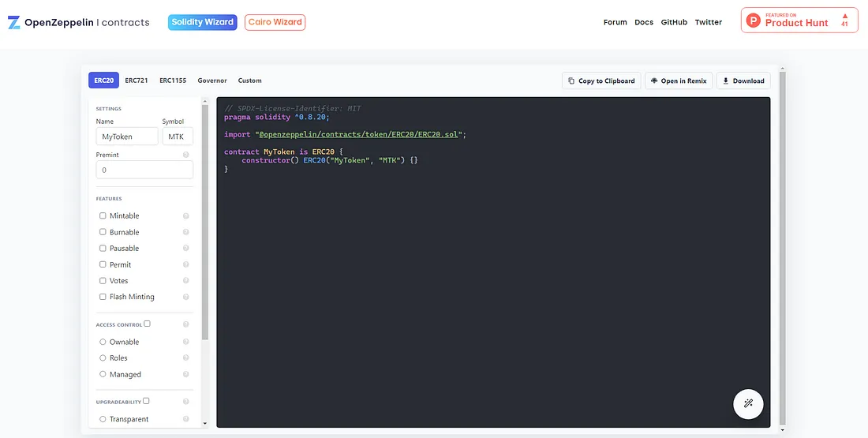Click the page scroll up arrow
868x438 pixels.
click(x=782, y=68)
